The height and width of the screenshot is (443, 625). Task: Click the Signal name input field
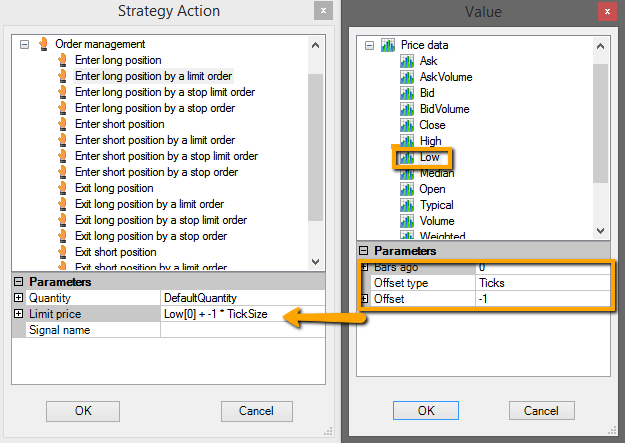pyautogui.click(x=243, y=330)
